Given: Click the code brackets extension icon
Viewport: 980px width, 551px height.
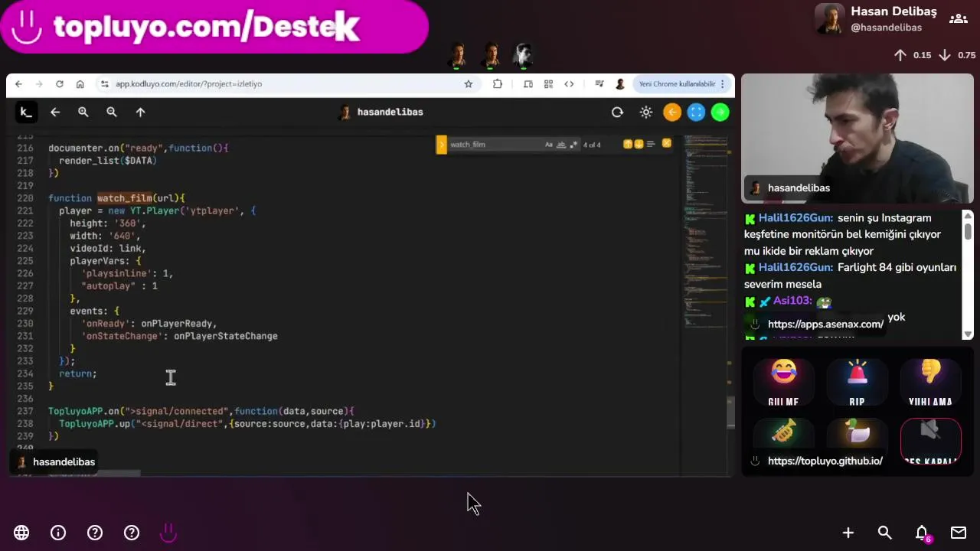Looking at the screenshot, I should (569, 84).
